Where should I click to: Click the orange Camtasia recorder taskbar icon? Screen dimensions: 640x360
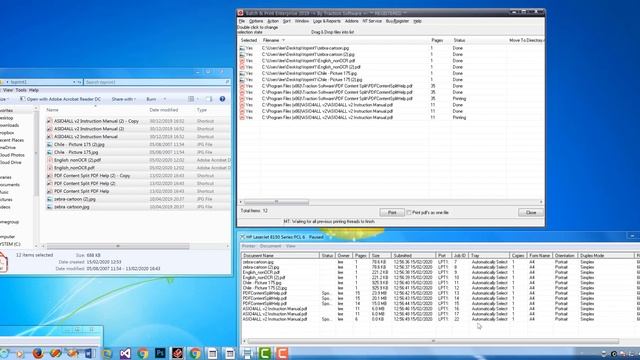282,353
